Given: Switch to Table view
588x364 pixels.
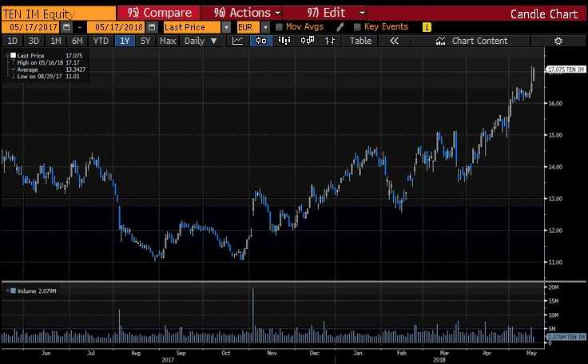Looking at the screenshot, I should click(360, 41).
